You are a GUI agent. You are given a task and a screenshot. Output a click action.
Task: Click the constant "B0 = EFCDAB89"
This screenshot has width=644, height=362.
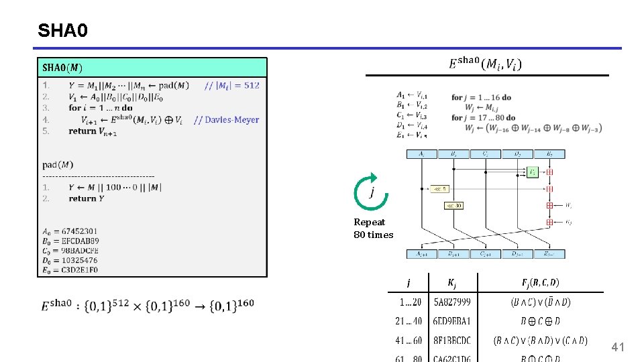coord(70,241)
